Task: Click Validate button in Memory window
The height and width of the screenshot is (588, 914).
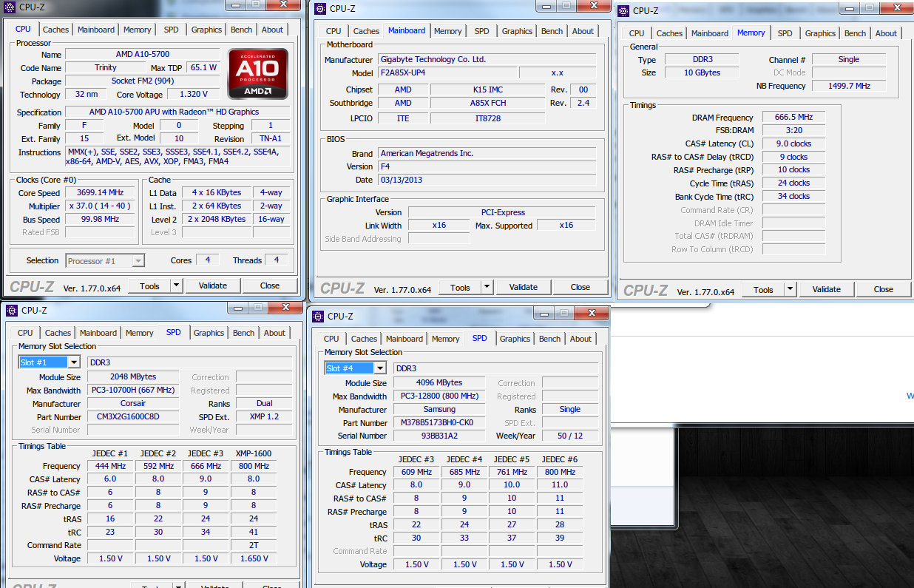Action: pos(827,289)
